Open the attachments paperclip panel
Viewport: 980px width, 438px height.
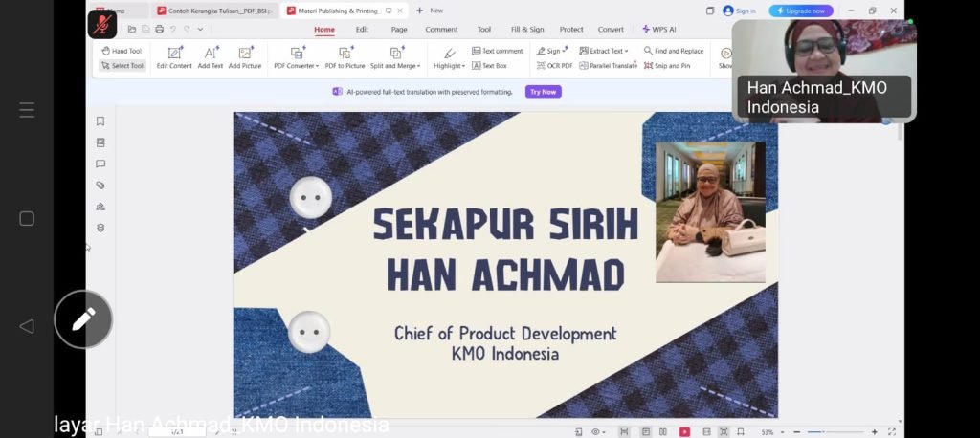pos(100,185)
